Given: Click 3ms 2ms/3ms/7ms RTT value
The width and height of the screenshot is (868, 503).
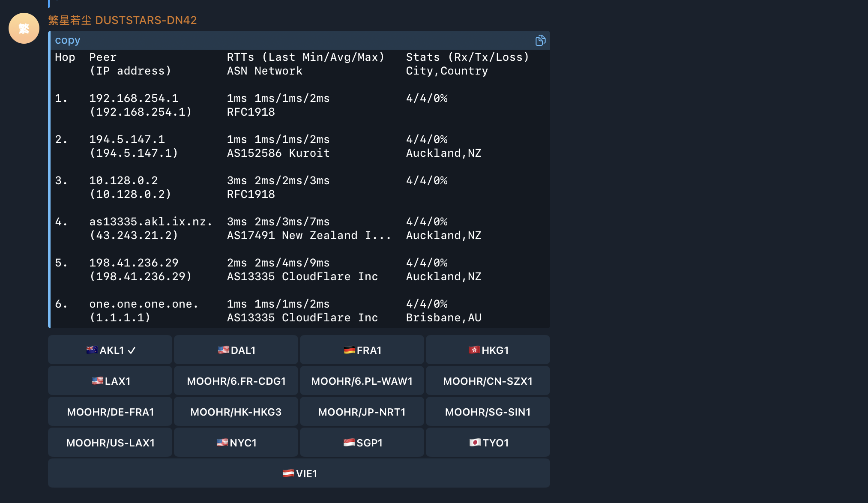Looking at the screenshot, I should point(278,222).
